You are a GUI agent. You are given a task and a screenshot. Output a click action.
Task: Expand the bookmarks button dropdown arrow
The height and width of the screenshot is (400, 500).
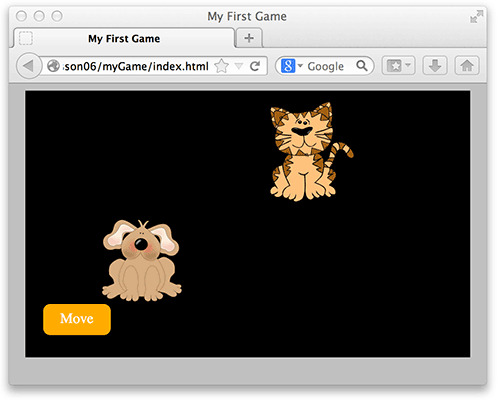pos(408,65)
